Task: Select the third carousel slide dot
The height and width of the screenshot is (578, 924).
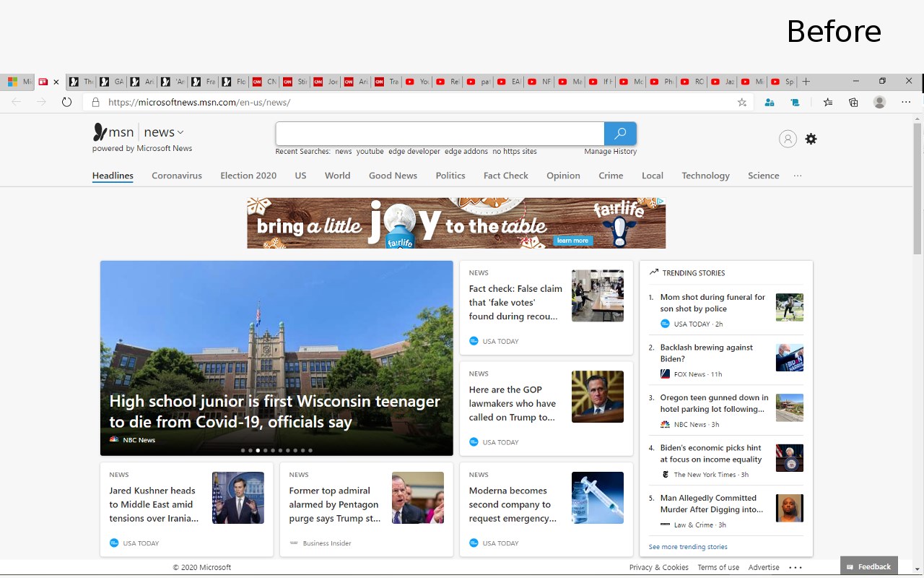Action: tap(258, 450)
